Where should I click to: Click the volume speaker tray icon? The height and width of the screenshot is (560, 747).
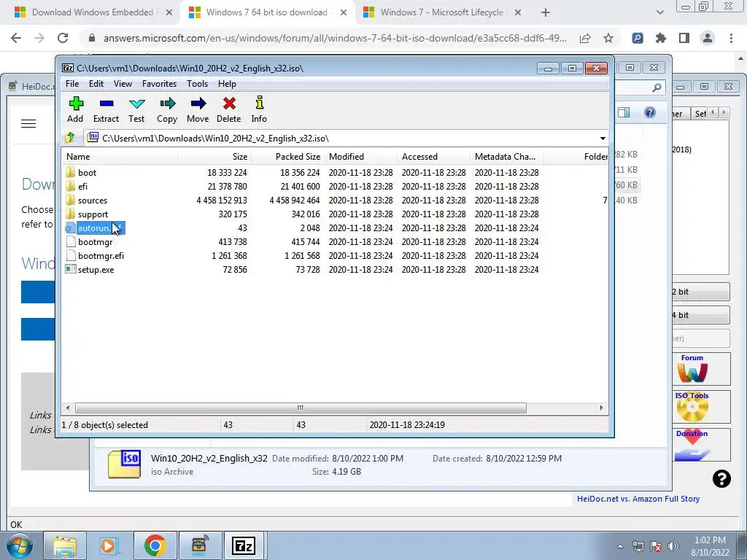pos(673,546)
